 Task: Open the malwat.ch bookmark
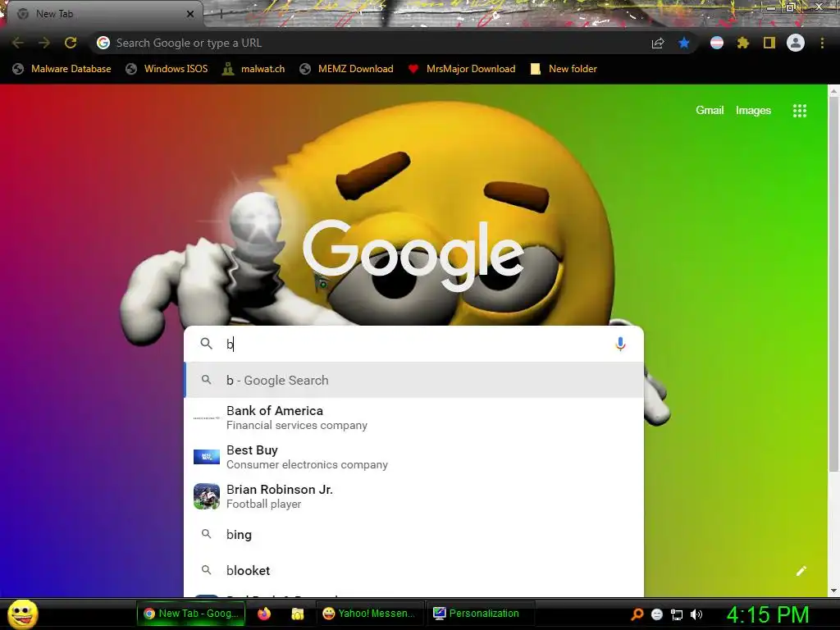[x=253, y=69]
